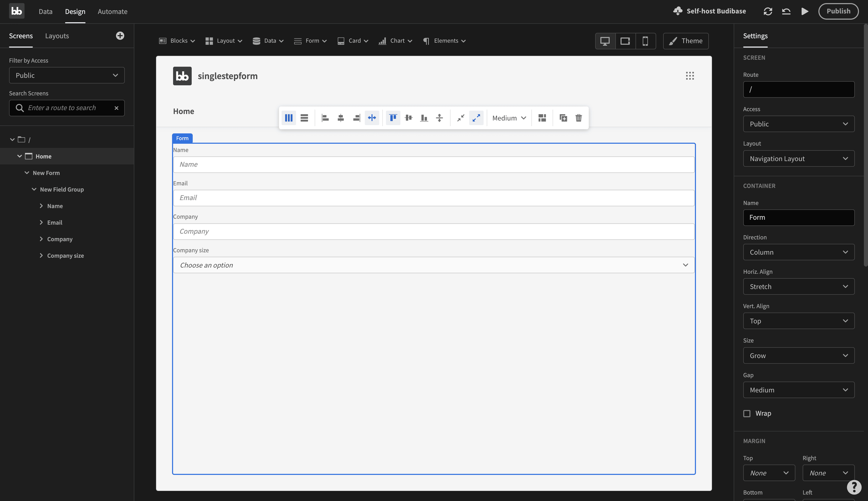Image resolution: width=868 pixels, height=501 pixels.
Task: Open the Automate tab
Action: click(112, 11)
